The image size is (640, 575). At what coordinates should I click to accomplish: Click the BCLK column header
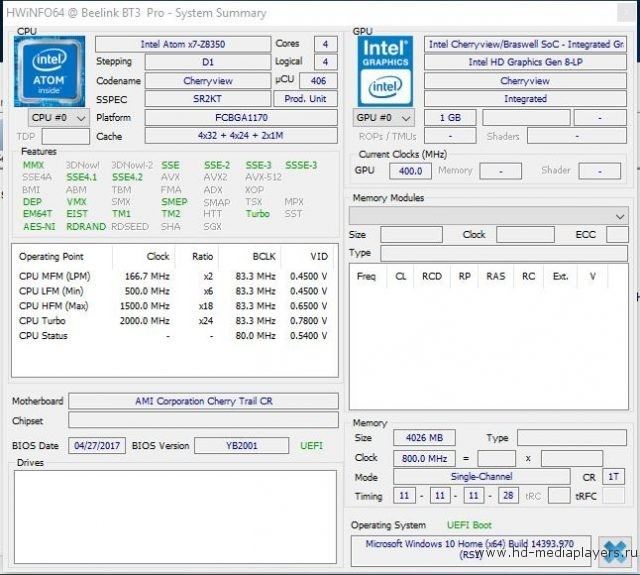tap(264, 257)
